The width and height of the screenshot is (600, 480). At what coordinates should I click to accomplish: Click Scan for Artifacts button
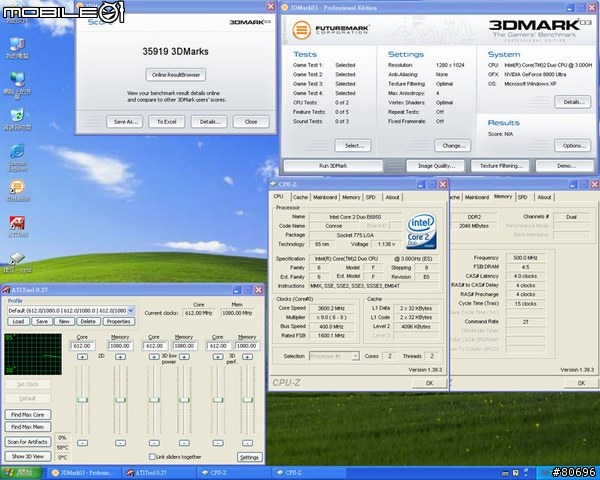point(28,442)
